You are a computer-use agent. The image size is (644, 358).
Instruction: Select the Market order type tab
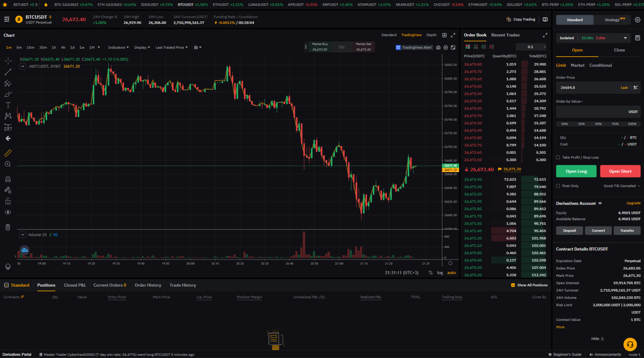pos(577,65)
